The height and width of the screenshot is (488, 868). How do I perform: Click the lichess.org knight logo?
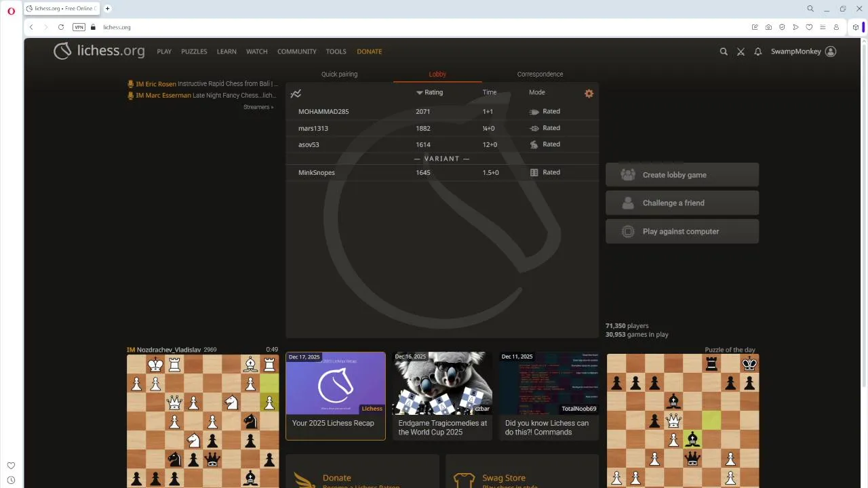[x=62, y=51]
